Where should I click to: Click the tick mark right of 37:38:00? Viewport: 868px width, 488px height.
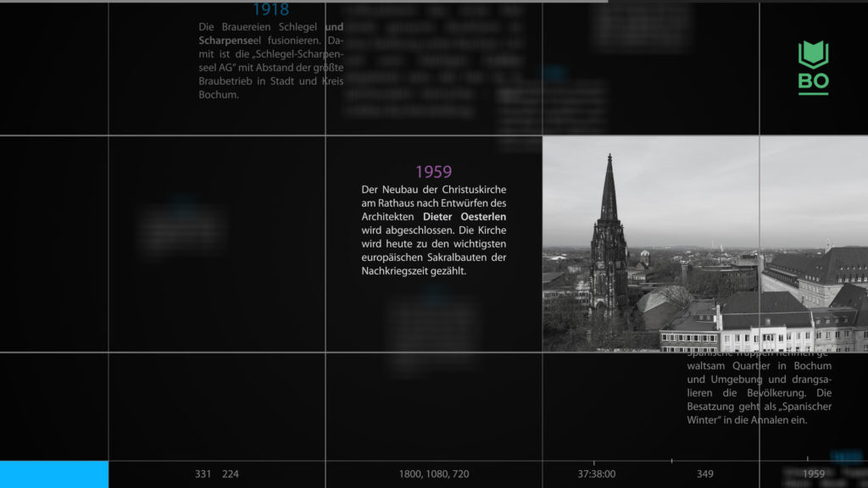click(671, 461)
